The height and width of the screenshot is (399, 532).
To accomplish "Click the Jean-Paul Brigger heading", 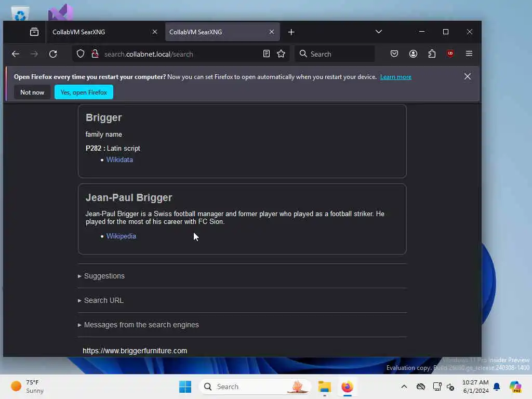I will tap(129, 197).
